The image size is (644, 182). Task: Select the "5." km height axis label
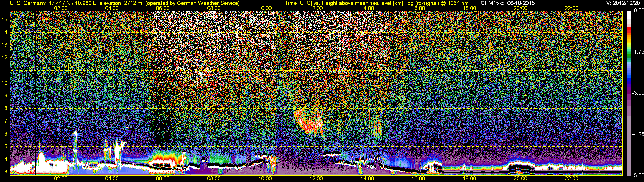tap(6, 147)
